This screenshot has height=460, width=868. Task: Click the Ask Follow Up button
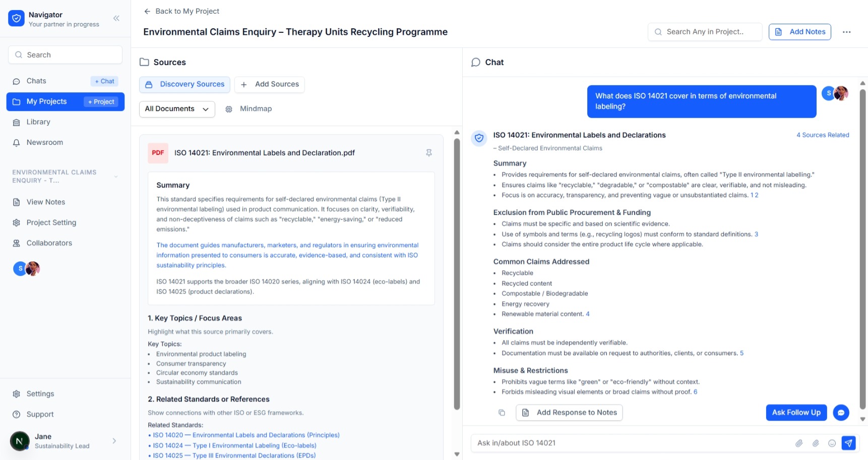click(796, 413)
